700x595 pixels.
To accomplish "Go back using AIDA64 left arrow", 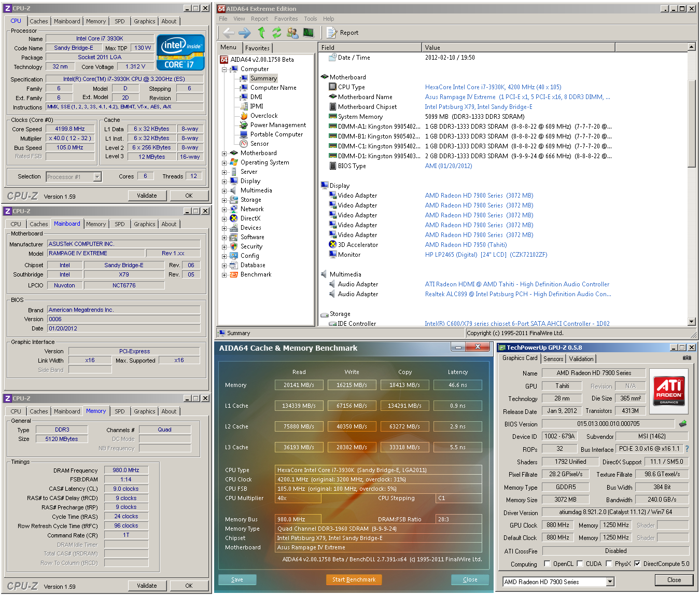I will point(229,33).
